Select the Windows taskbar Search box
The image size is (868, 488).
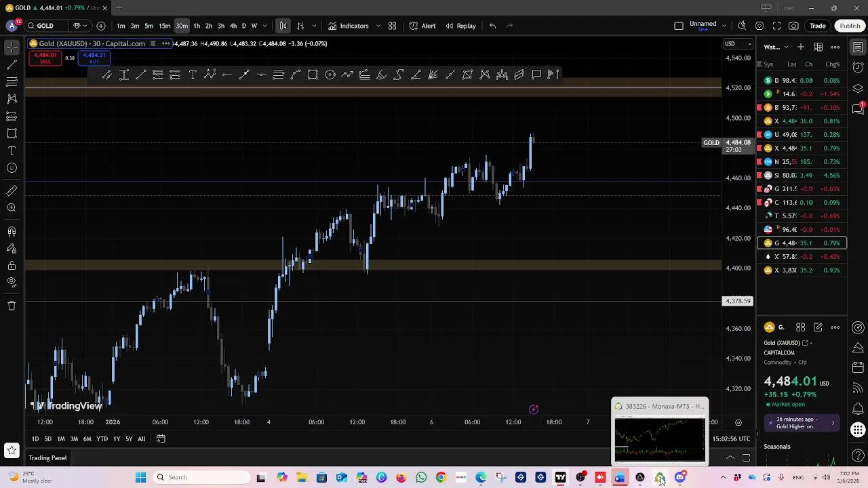[x=201, y=477]
